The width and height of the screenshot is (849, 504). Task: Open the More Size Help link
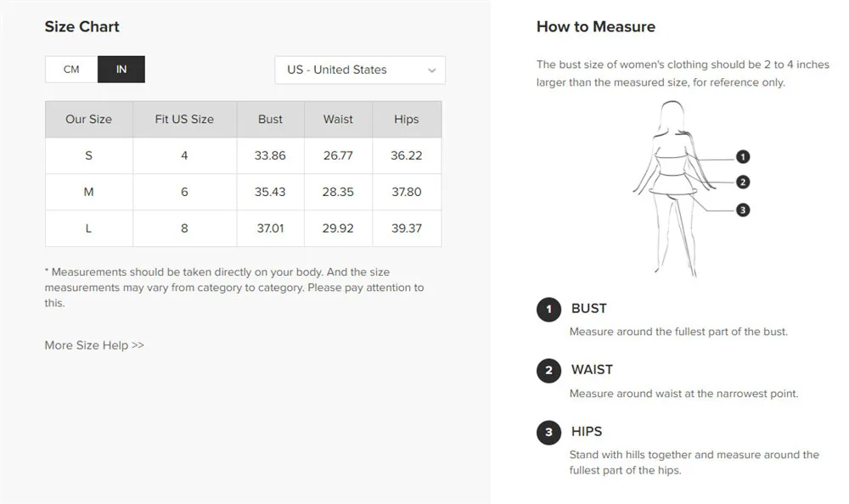[94, 345]
